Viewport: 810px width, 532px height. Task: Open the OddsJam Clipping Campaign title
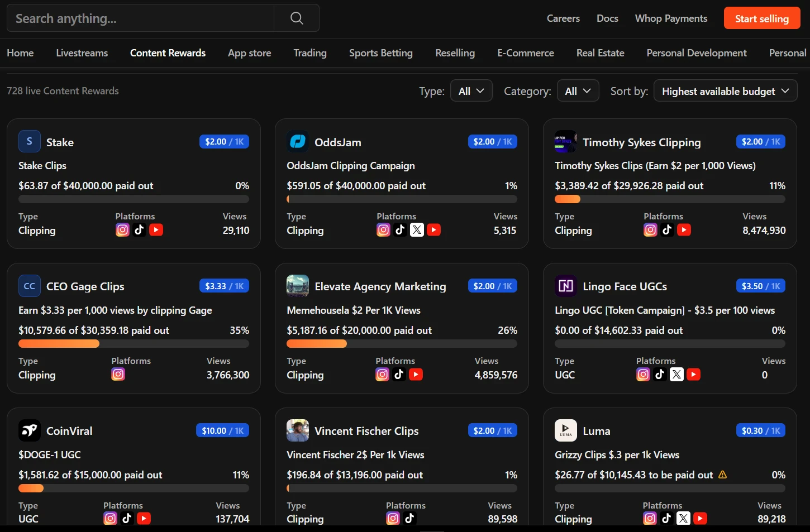tap(351, 166)
